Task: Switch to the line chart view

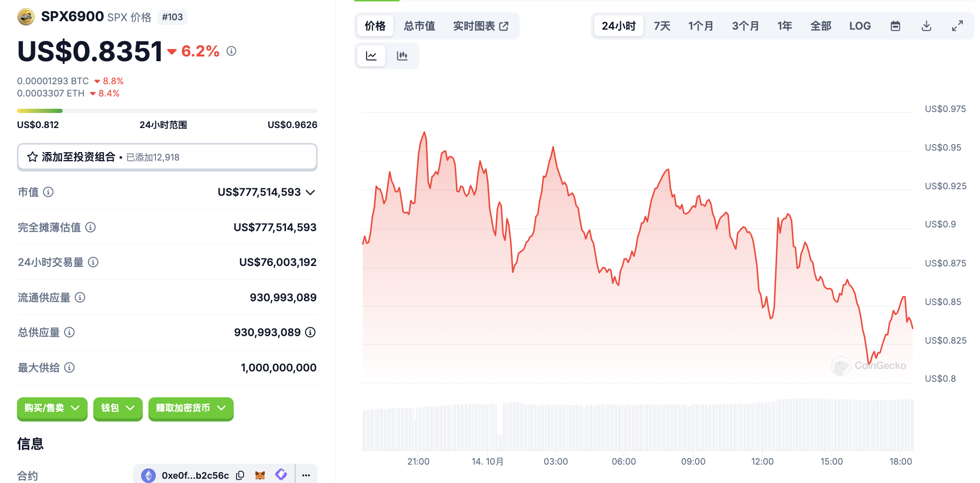Action: 371,56
